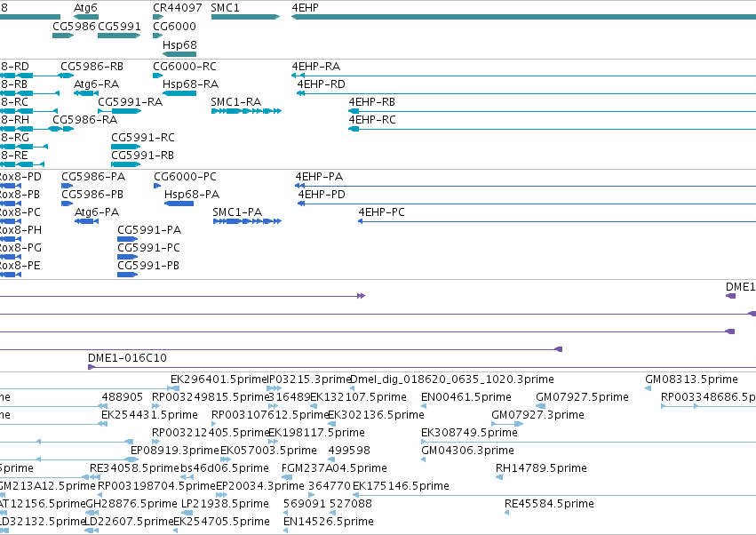
Task: Click the CG5986 gene glyph
Action: point(63,36)
